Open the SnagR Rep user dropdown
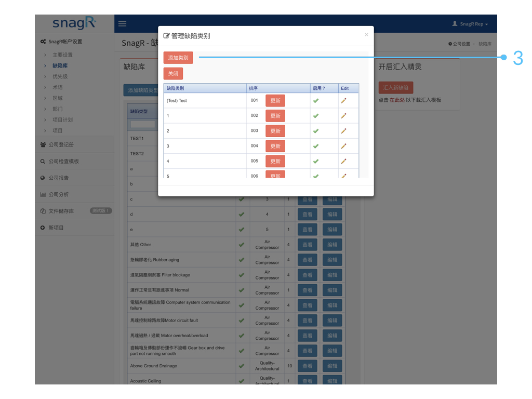Viewport: 532px width, 399px height. (470, 24)
